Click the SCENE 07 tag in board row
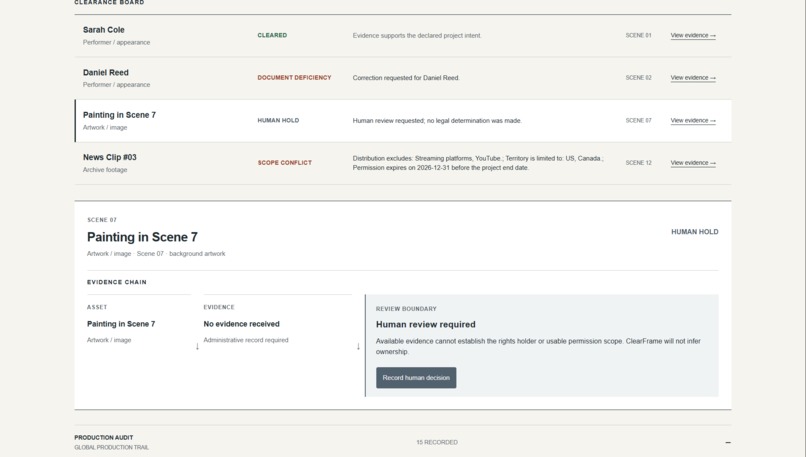The width and height of the screenshot is (806, 457). [x=638, y=120]
